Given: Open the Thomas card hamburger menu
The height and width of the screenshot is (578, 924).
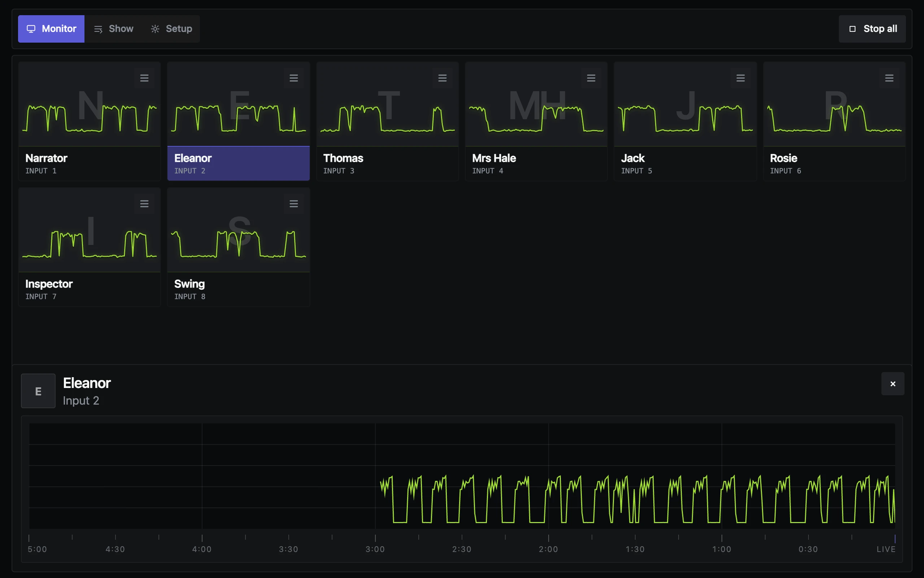Looking at the screenshot, I should [442, 78].
